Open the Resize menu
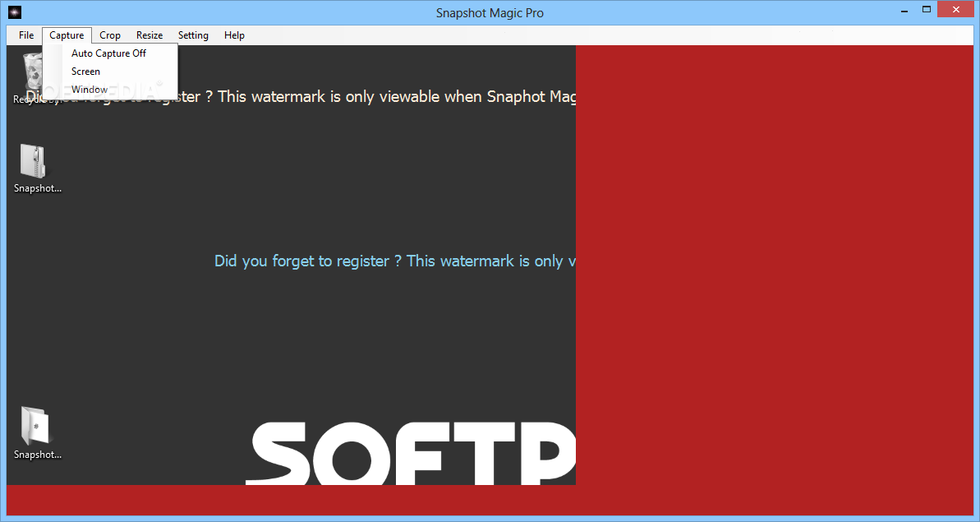Image resolution: width=980 pixels, height=522 pixels. [x=150, y=35]
